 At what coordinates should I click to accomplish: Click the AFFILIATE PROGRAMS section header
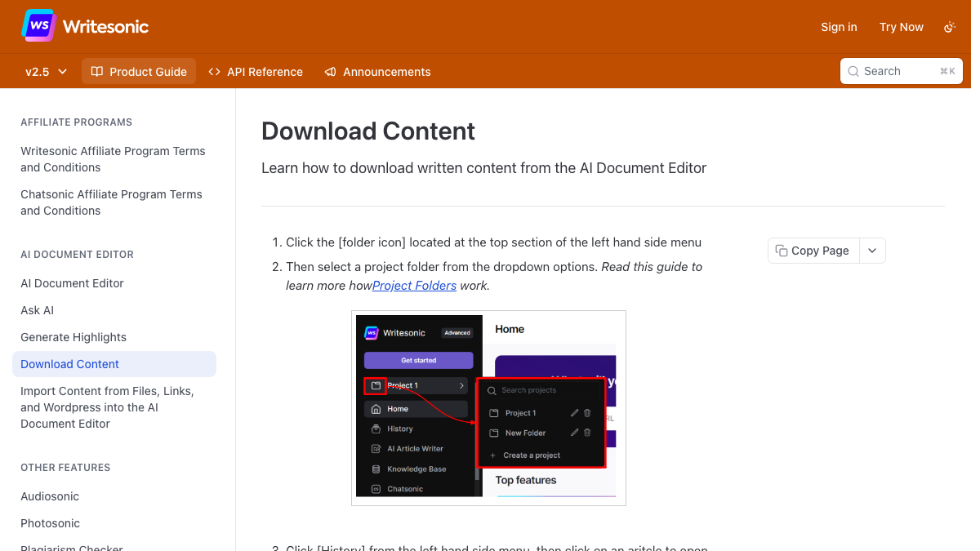pos(76,122)
